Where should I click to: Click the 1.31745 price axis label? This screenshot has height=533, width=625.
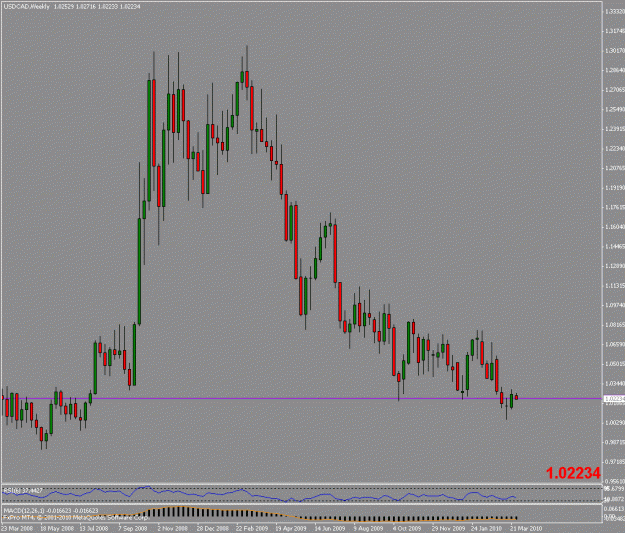(x=615, y=31)
